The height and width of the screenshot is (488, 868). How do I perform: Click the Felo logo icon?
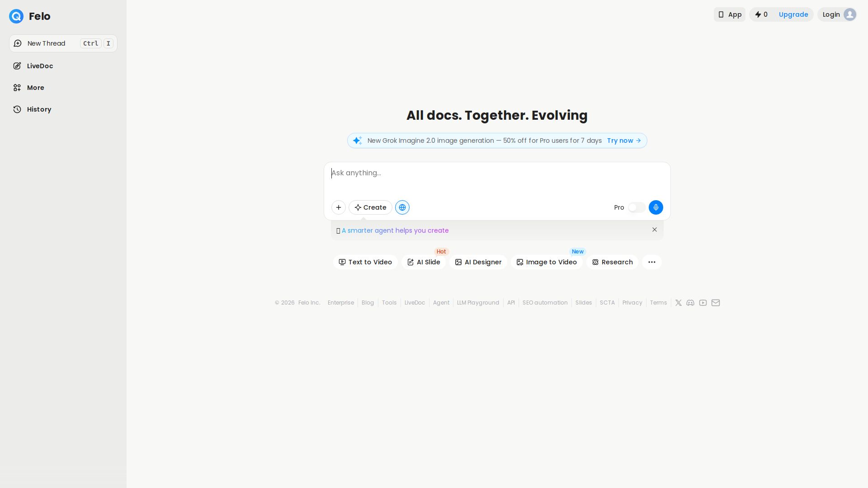coord(16,16)
